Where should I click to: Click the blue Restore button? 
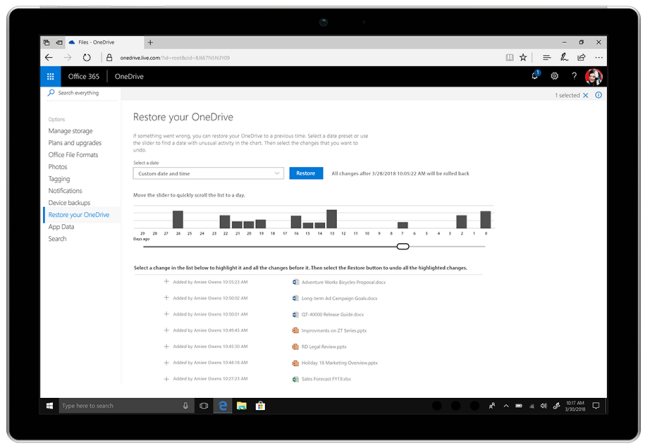[306, 173]
